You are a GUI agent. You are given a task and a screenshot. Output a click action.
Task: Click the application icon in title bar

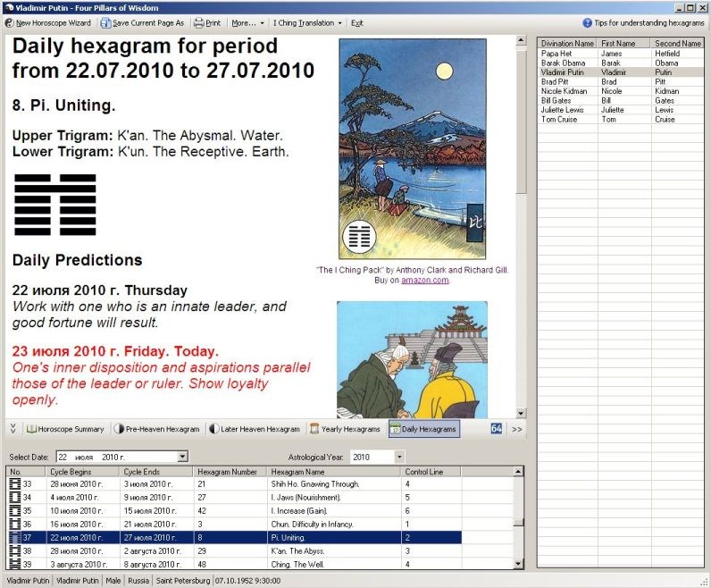9,8
